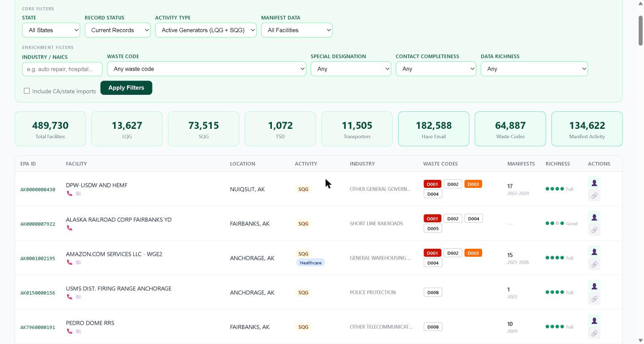
Task: Open the Data Richness dropdown
Action: 534,69
